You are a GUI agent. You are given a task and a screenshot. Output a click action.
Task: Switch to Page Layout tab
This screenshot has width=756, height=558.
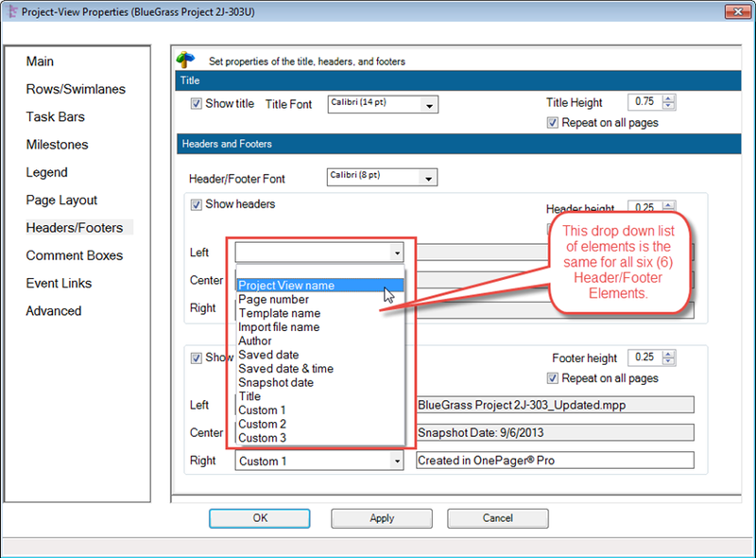pyautogui.click(x=61, y=201)
